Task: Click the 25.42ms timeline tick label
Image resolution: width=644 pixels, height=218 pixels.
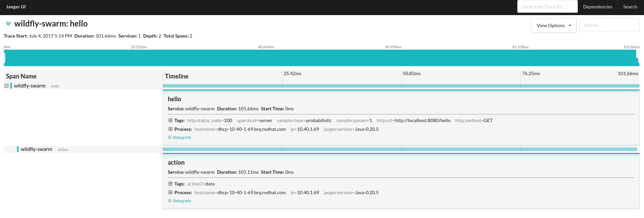Action: click(x=292, y=73)
